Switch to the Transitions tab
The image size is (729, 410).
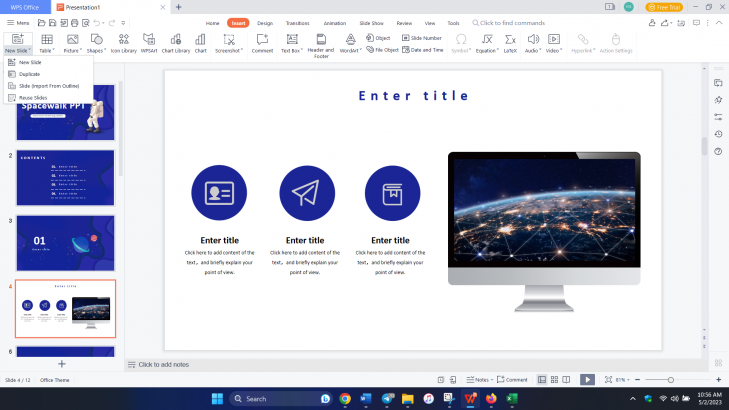coord(298,23)
